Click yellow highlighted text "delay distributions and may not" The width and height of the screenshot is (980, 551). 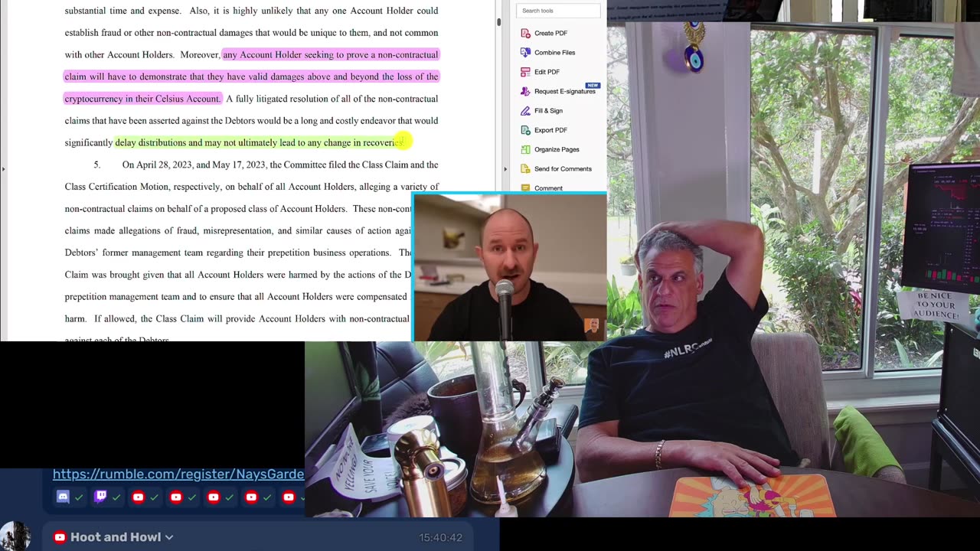pos(175,142)
